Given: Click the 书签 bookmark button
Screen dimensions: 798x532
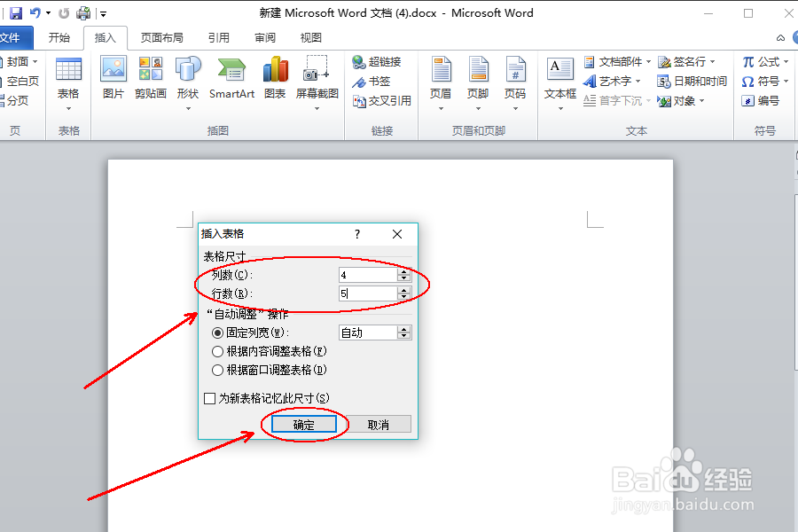Looking at the screenshot, I should coord(372,82).
